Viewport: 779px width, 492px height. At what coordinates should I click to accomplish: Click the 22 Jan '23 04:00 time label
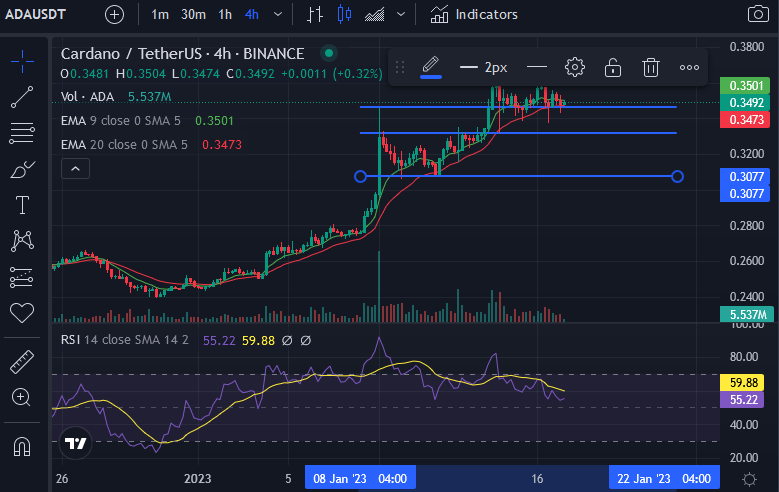[x=664, y=479]
